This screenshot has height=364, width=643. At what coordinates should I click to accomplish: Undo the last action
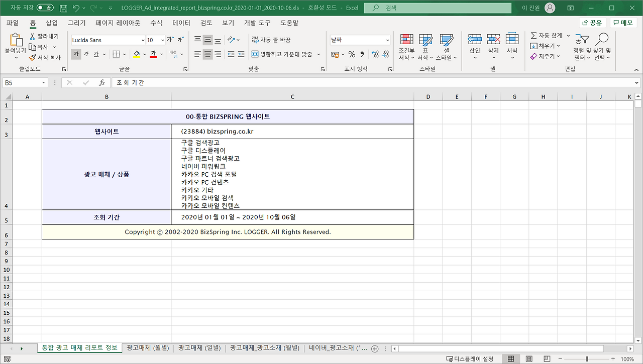coord(76,8)
